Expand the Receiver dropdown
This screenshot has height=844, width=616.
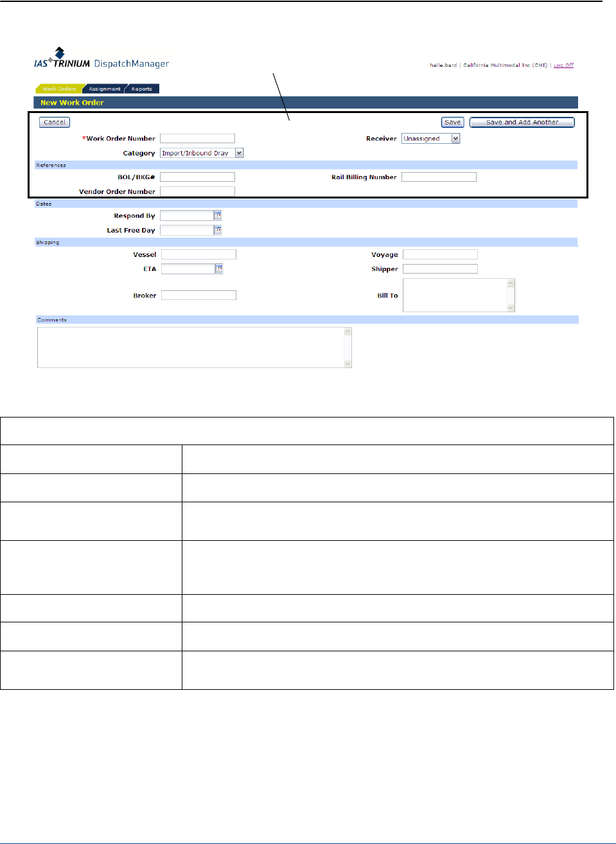tap(456, 139)
